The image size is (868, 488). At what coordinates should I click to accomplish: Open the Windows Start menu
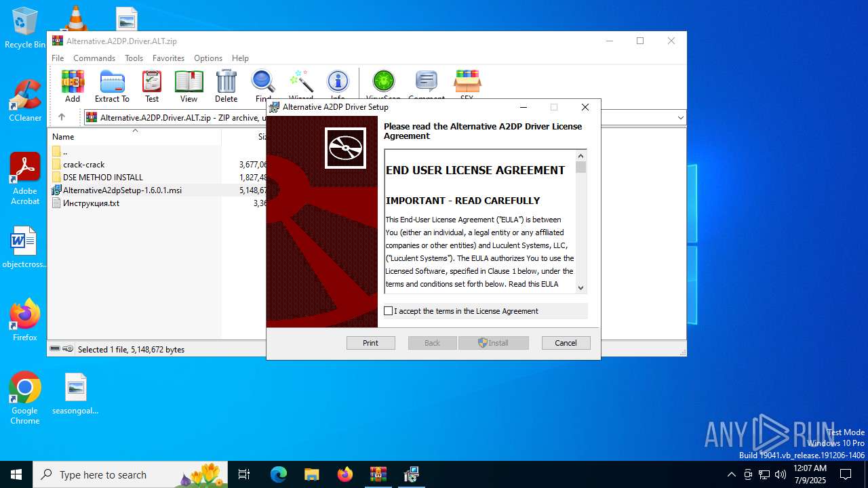click(x=16, y=474)
